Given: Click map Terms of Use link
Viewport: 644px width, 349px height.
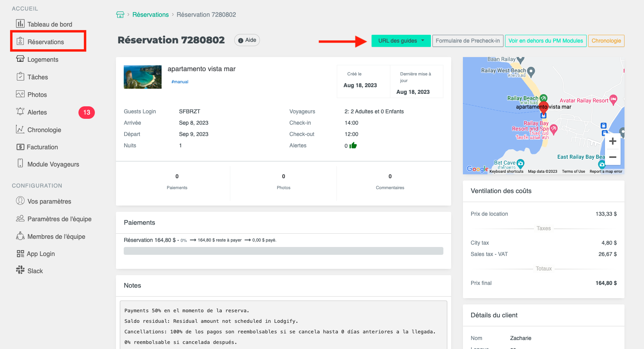Looking at the screenshot, I should click(573, 171).
